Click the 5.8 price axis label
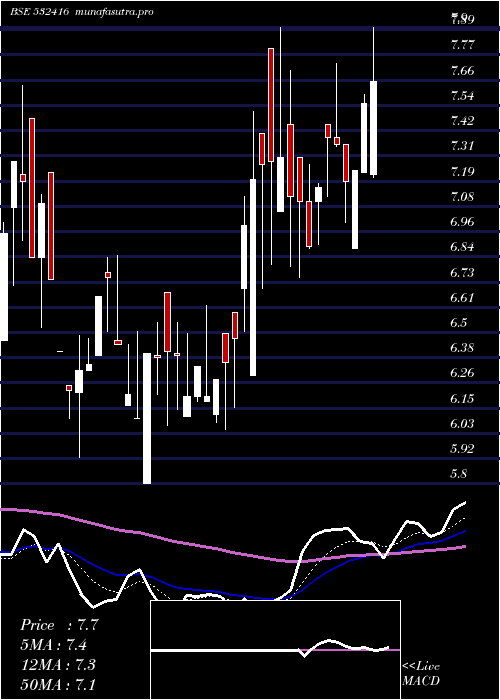 click(459, 474)
